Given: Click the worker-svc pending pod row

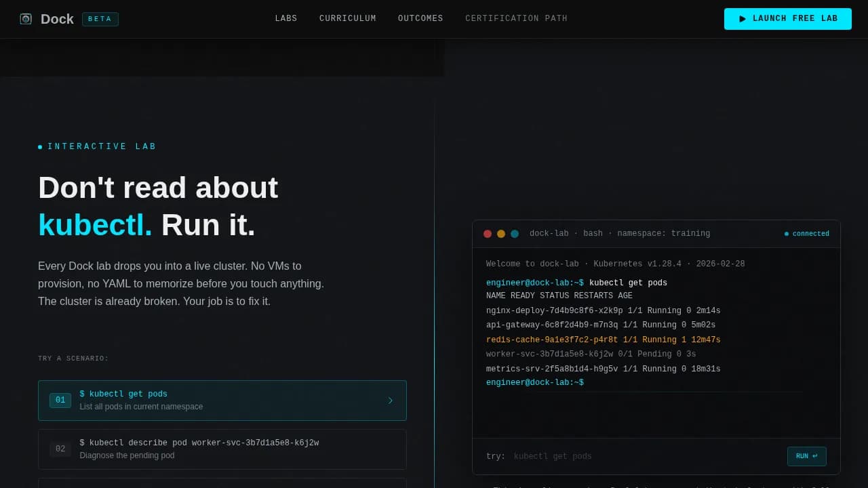Looking at the screenshot, I should coord(591,354).
